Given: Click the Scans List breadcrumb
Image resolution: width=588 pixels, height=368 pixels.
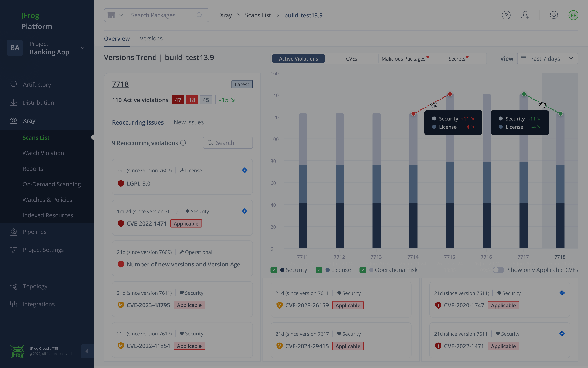Looking at the screenshot, I should pos(258,15).
